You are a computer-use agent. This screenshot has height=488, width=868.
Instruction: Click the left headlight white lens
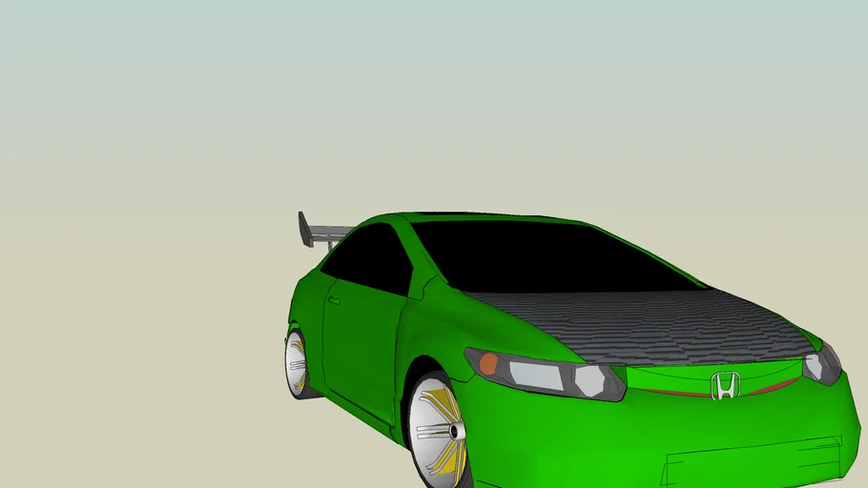tap(536, 376)
